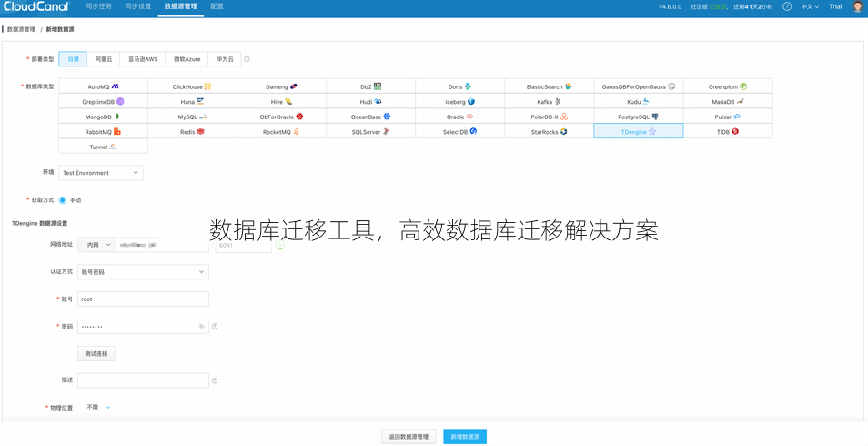The height and width of the screenshot is (446, 868).
Task: Select Hudi database type
Action: (x=371, y=101)
